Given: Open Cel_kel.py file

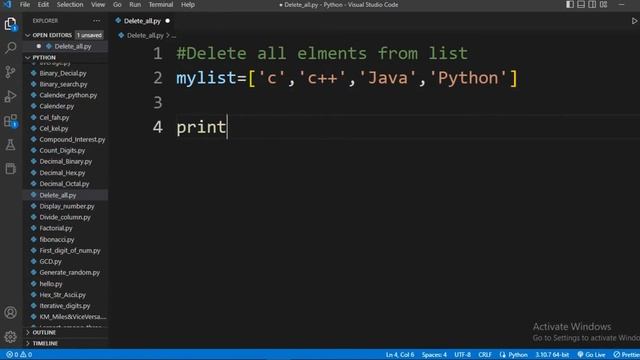Looking at the screenshot, I should point(54,129).
